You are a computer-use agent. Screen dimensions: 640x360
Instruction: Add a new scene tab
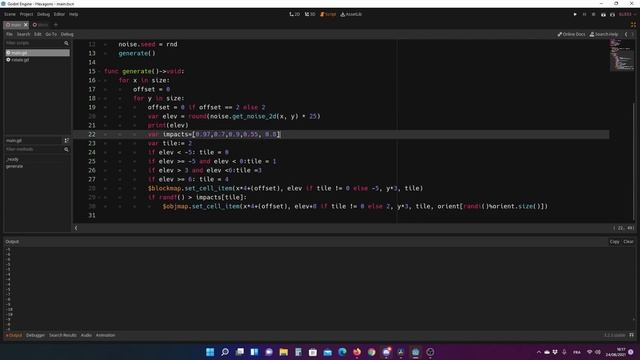(x=56, y=25)
